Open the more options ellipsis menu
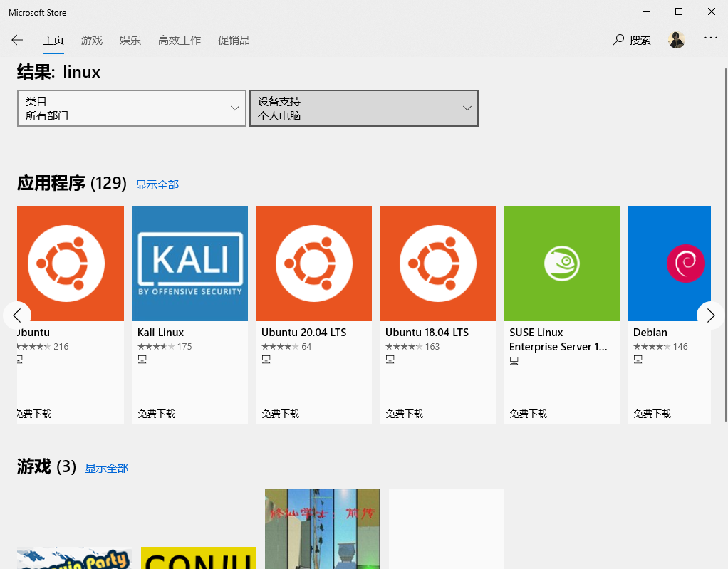The width and height of the screenshot is (728, 569). [710, 38]
